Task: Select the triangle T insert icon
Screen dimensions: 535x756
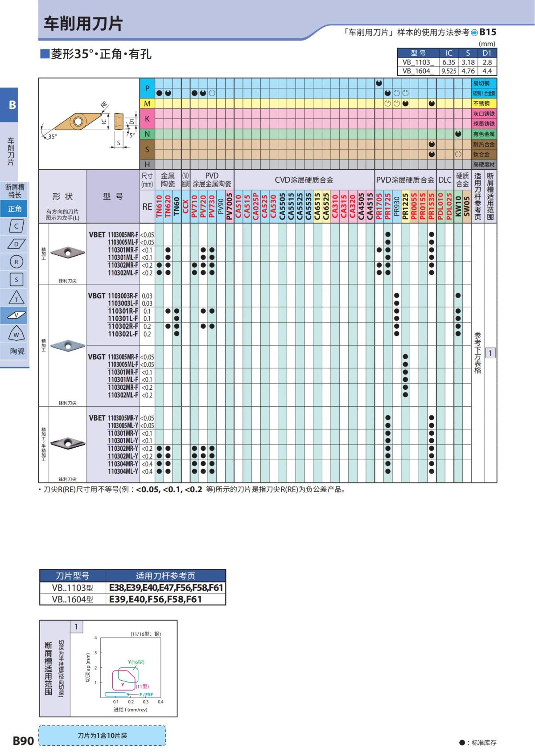Action: (x=16, y=298)
